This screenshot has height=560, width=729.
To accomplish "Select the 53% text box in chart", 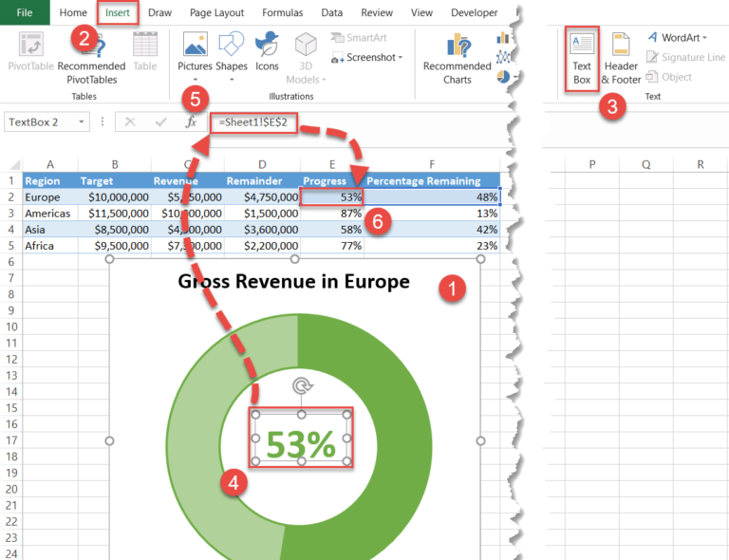I will click(x=301, y=444).
